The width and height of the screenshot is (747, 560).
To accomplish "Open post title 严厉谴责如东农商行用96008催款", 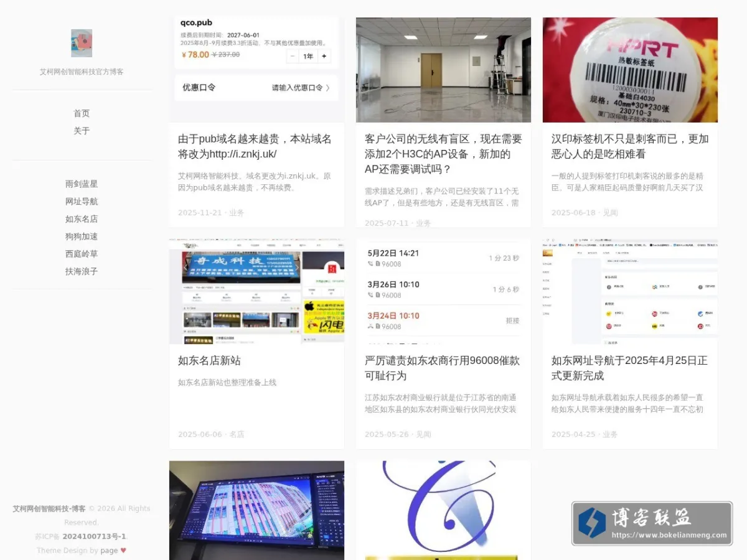I will pyautogui.click(x=442, y=368).
